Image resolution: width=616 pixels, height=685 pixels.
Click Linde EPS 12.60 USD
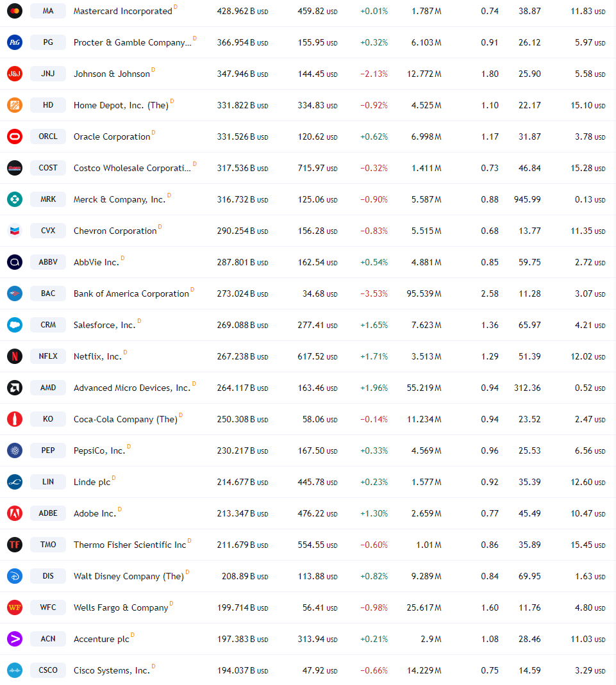pos(588,483)
